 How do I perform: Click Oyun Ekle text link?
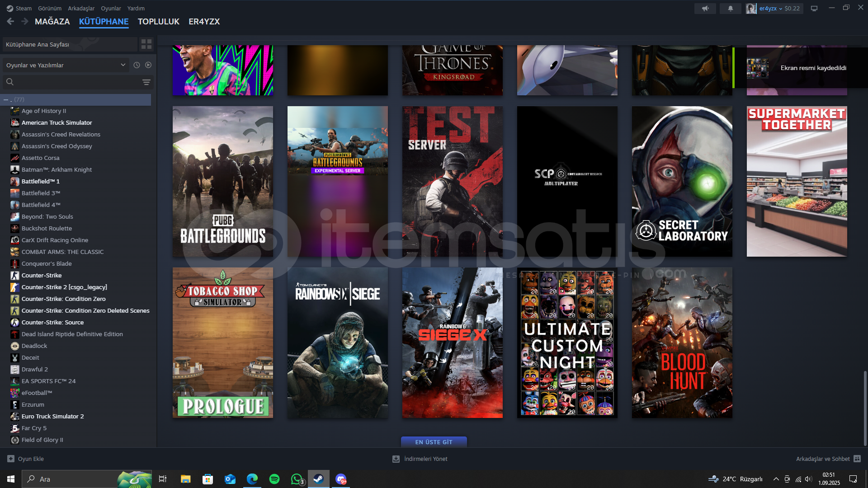tap(31, 459)
